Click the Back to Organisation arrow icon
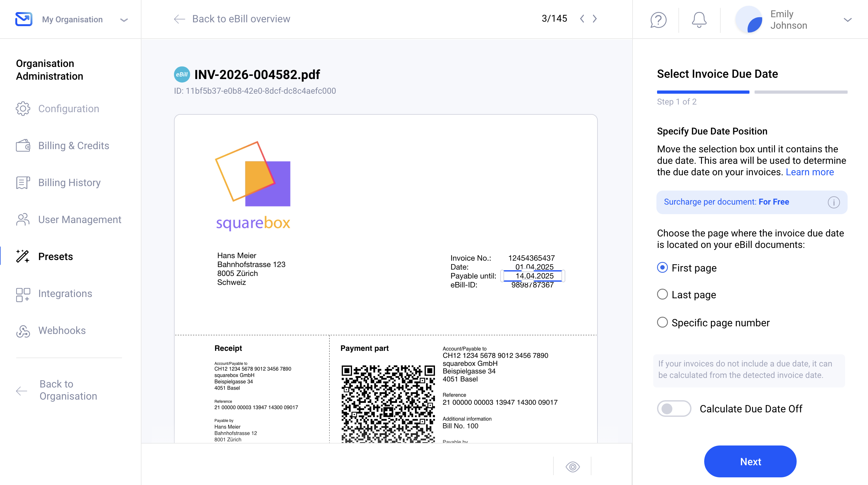Screen dimensions: 868x485 point(21,391)
